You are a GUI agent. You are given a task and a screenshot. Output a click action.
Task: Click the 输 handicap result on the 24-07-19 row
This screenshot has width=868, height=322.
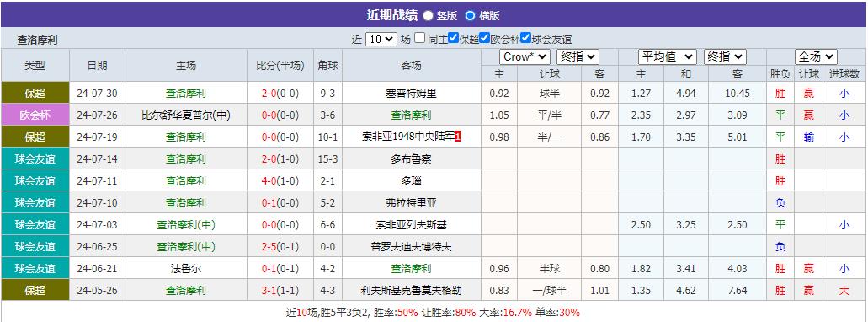(809, 137)
